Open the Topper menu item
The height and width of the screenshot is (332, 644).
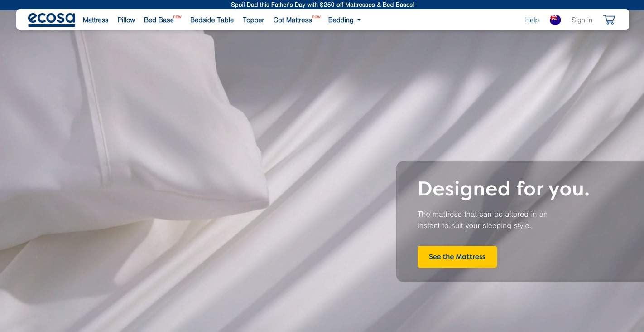pyautogui.click(x=253, y=20)
